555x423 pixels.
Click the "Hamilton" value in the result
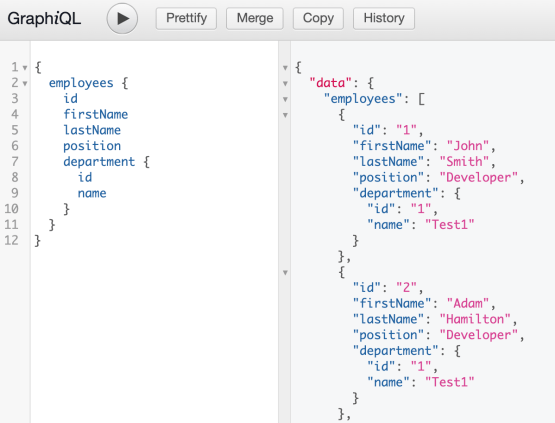click(475, 319)
